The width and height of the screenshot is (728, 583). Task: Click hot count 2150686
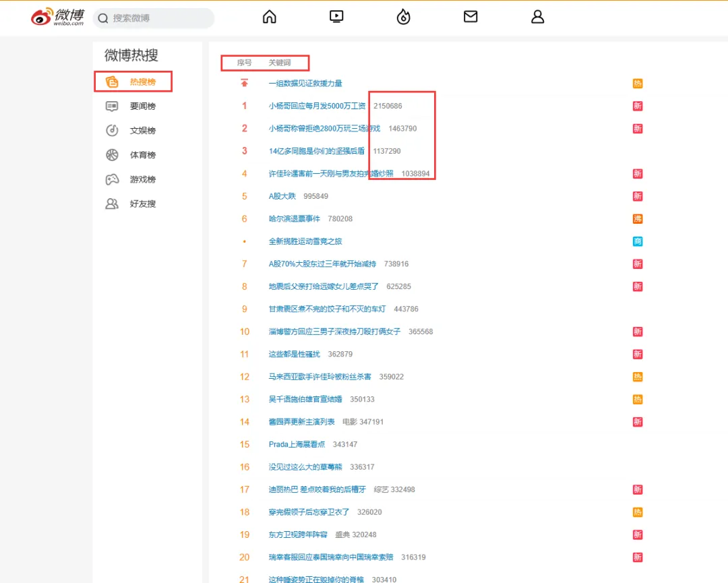(388, 106)
